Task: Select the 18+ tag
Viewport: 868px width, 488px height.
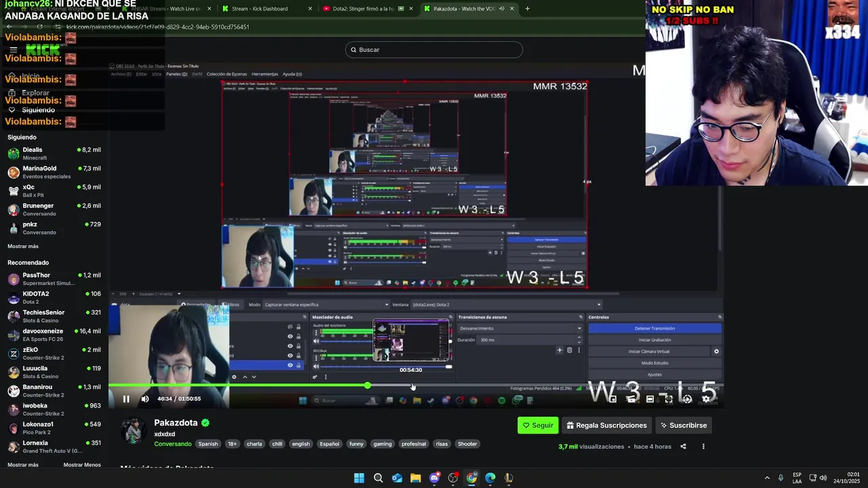Action: [x=233, y=444]
